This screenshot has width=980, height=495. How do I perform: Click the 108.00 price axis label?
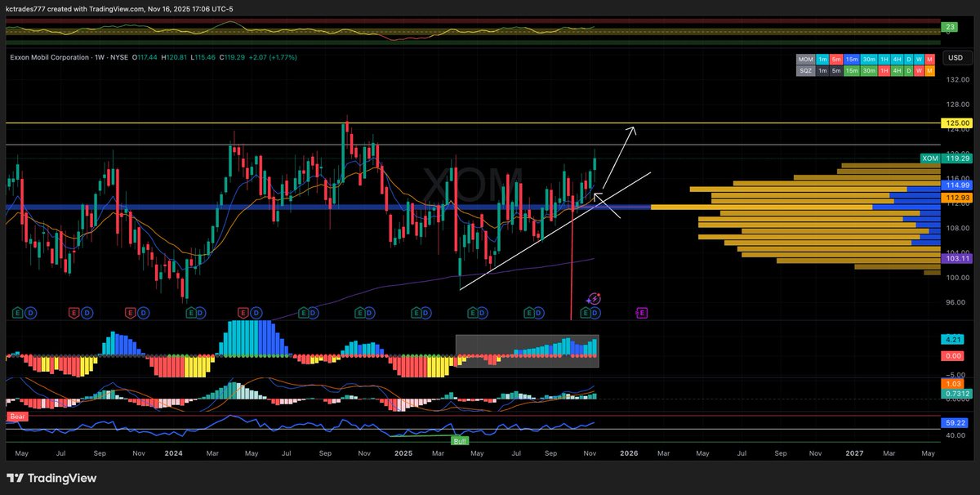956,228
